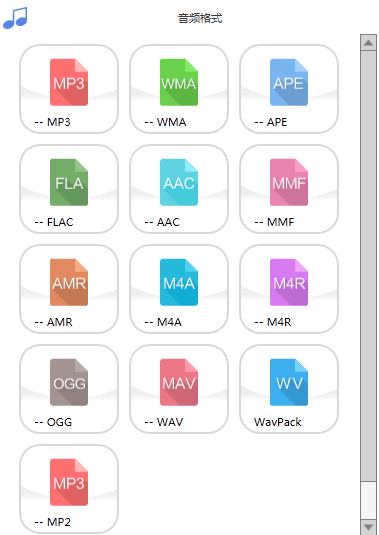The image size is (379, 535).
Task: Choose the AAC format icon
Action: point(179,182)
